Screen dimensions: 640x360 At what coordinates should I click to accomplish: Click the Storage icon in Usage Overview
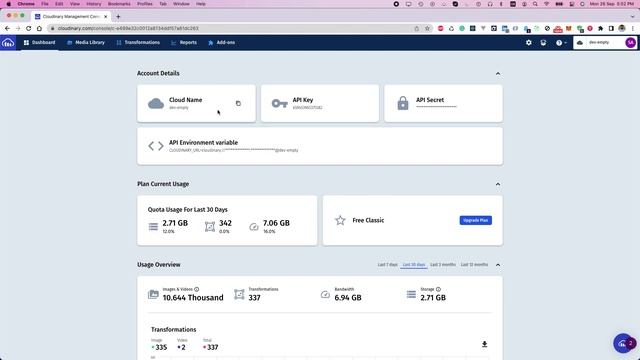click(411, 294)
